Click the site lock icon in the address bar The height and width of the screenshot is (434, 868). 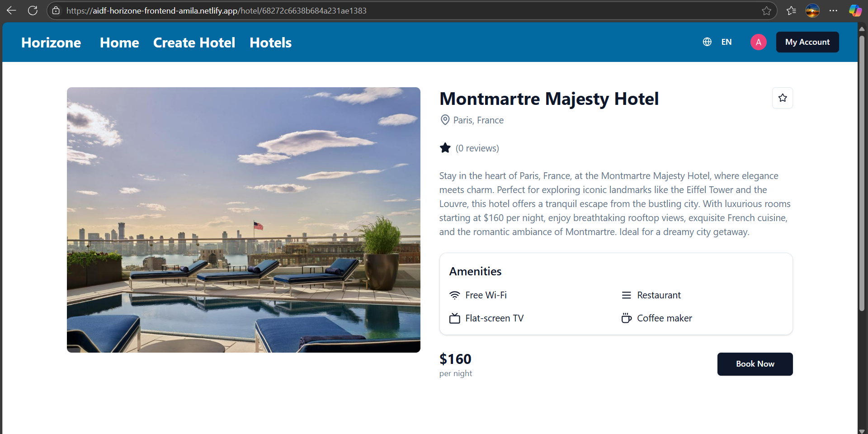click(56, 10)
